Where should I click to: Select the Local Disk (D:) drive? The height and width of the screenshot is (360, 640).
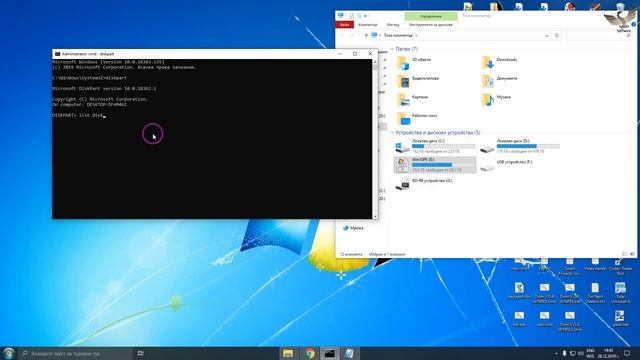tap(520, 146)
